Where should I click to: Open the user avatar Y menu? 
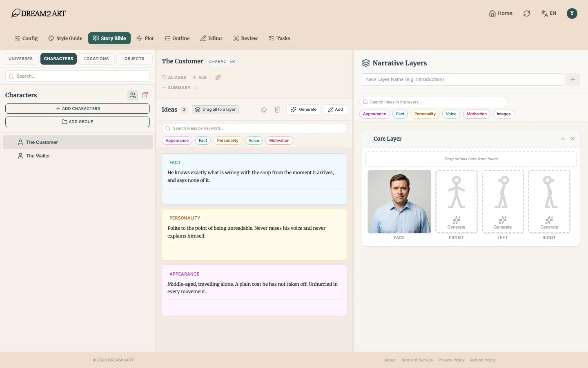[x=572, y=13]
